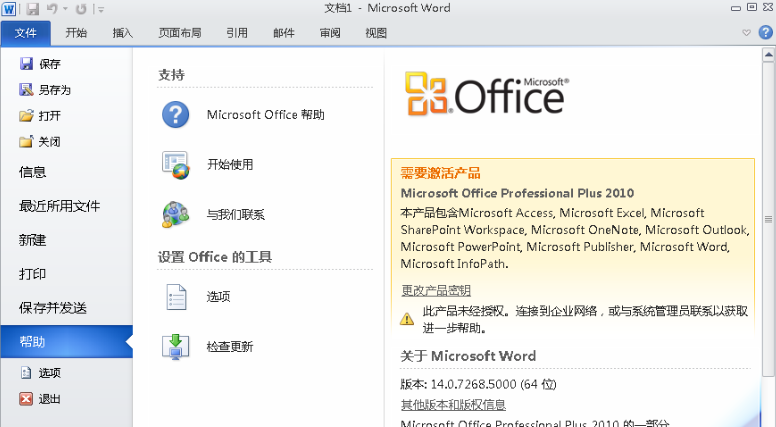
Task: Click the 关于 Microsoft Word heading
Action: coord(468,356)
